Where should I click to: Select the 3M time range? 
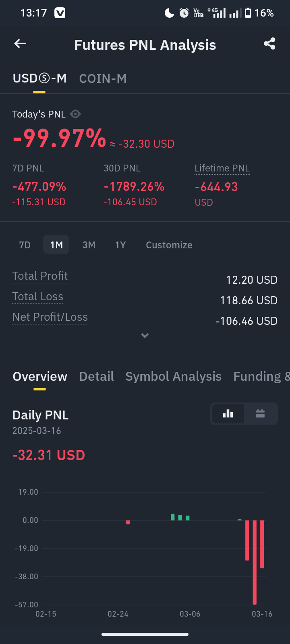click(x=89, y=245)
